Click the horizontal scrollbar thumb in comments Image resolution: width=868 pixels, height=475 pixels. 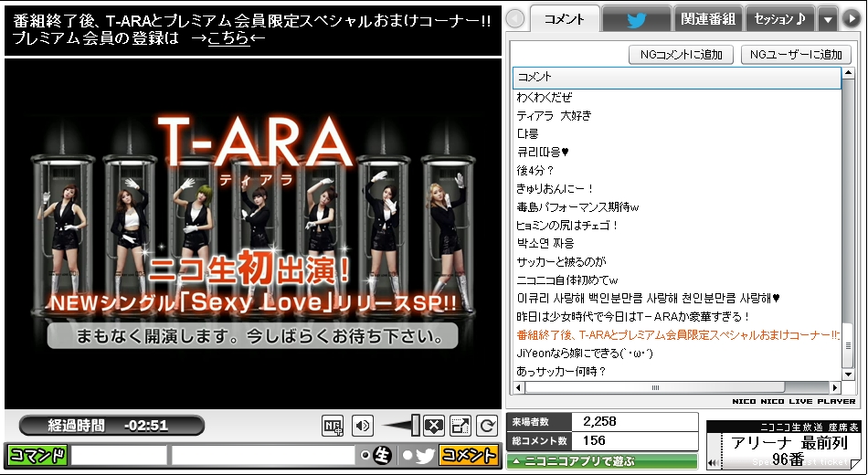(x=655, y=387)
